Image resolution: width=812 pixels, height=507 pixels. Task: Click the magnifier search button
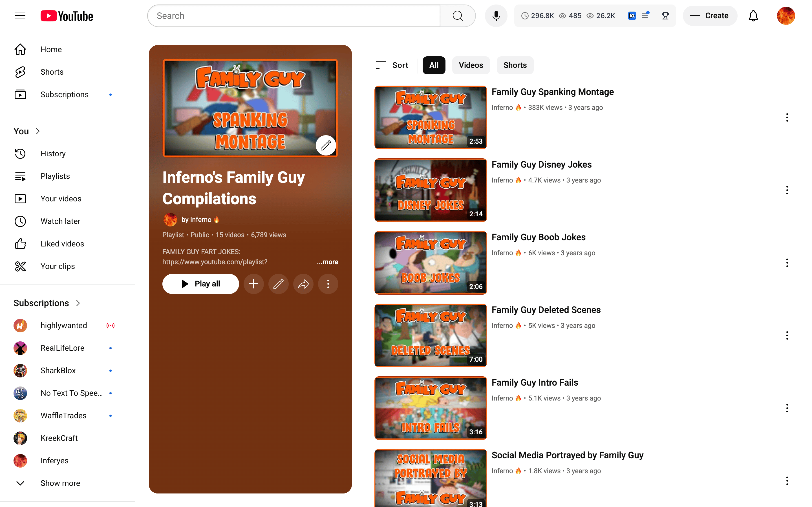pyautogui.click(x=458, y=16)
